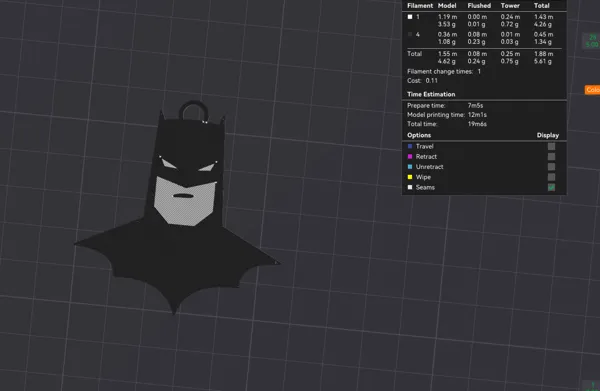Click the Display heading
Image resolution: width=600 pixels, height=391 pixels.
[548, 135]
